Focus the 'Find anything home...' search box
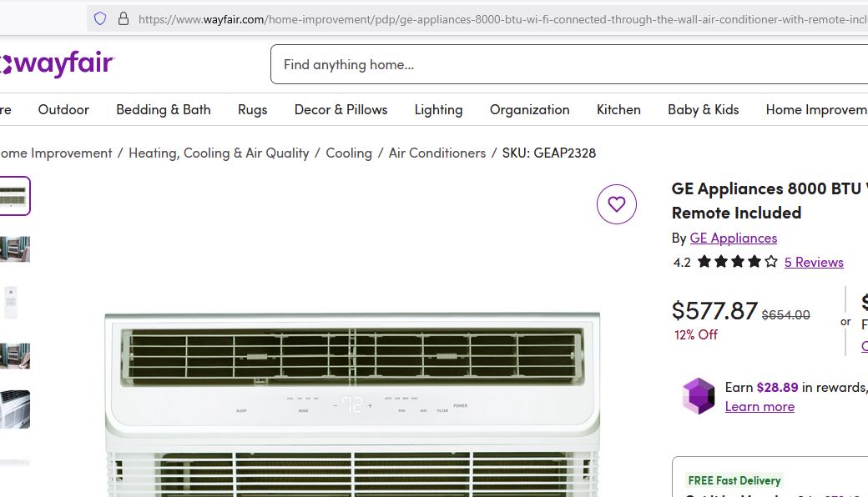Viewport: 868px width, 497px height. [569, 65]
